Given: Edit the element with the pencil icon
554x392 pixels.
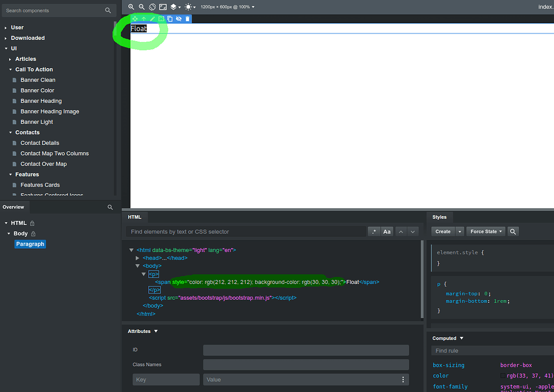Looking at the screenshot, I should pyautogui.click(x=152, y=18).
